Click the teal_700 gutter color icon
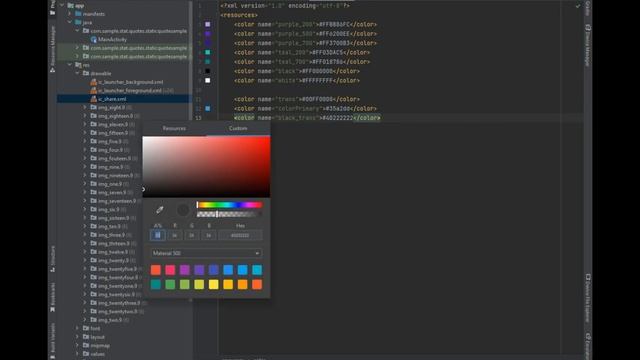 point(208,62)
